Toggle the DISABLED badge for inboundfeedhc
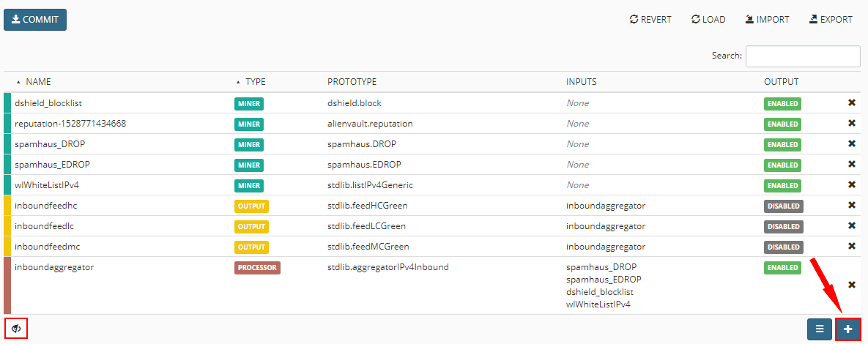Viewport: 868px width, 344px height. pos(783,206)
